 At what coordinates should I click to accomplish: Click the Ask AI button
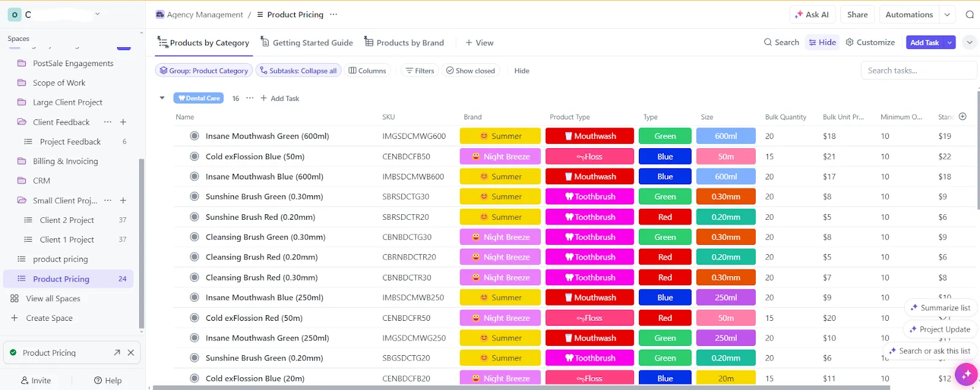(x=812, y=15)
